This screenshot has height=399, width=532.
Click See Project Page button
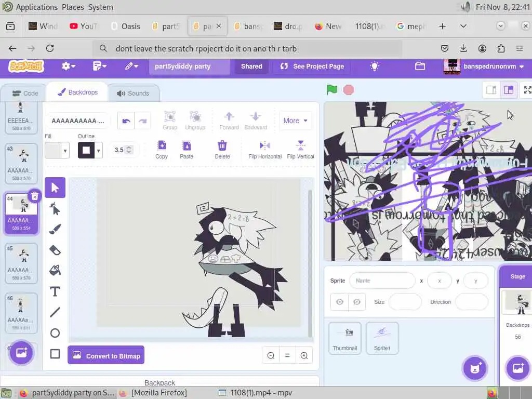[312, 66]
